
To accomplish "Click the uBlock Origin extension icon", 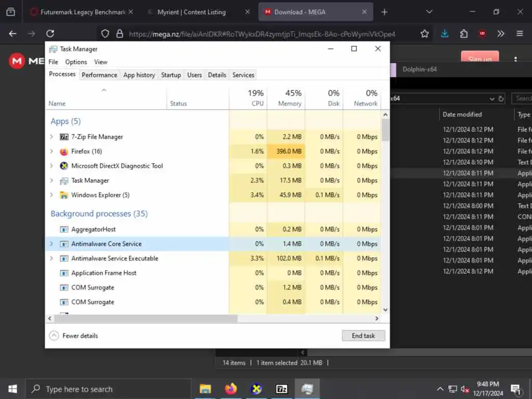I will point(482,34).
